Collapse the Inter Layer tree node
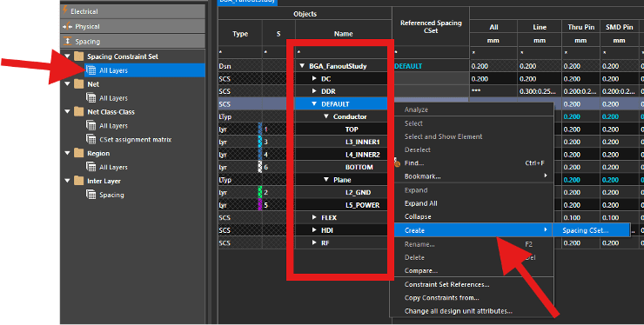Image resolution: width=644 pixels, height=325 pixels. pos(67,181)
